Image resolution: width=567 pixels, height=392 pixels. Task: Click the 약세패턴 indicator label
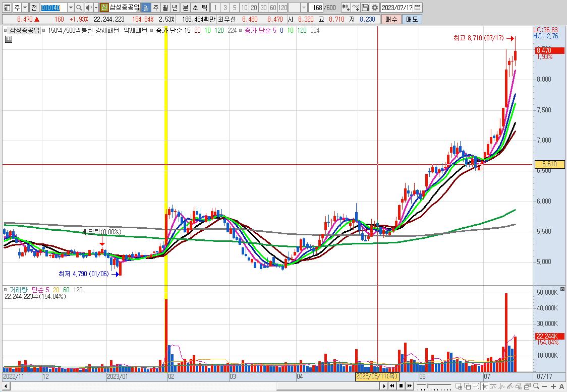coord(136,30)
